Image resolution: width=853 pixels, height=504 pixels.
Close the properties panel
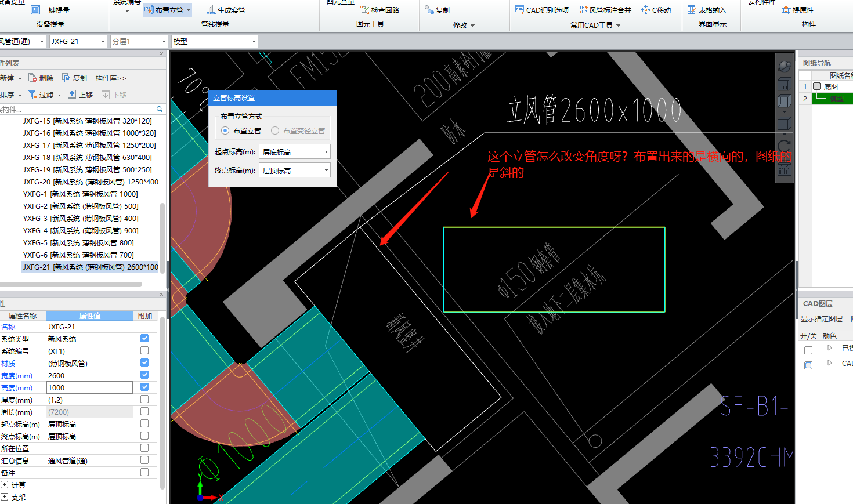coord(161,294)
